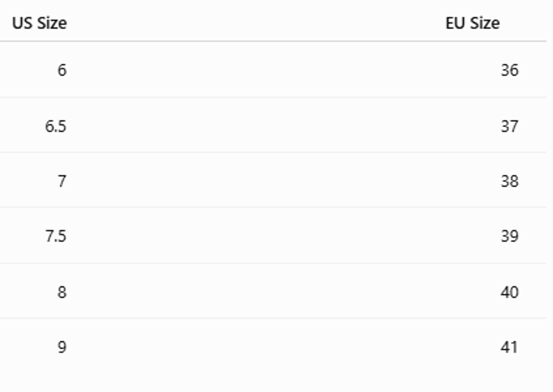Image resolution: width=553 pixels, height=392 pixels.
Task: Click the 6.5 entry in the table
Action: click(56, 126)
